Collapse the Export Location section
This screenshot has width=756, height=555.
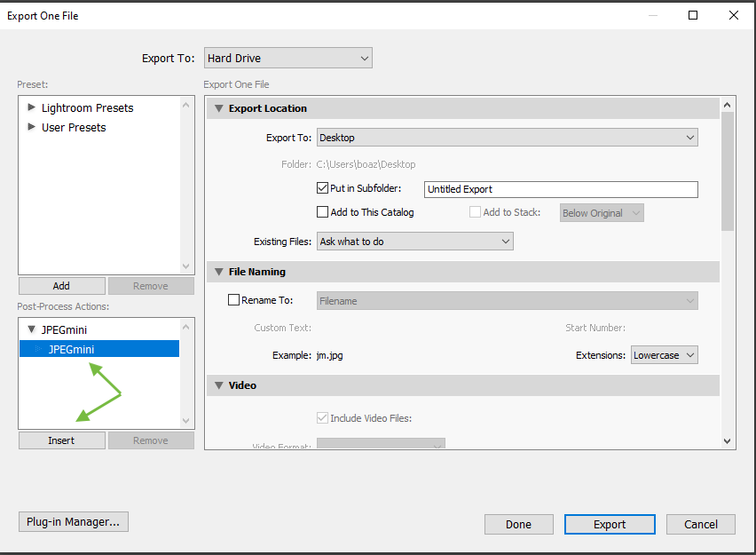point(219,108)
